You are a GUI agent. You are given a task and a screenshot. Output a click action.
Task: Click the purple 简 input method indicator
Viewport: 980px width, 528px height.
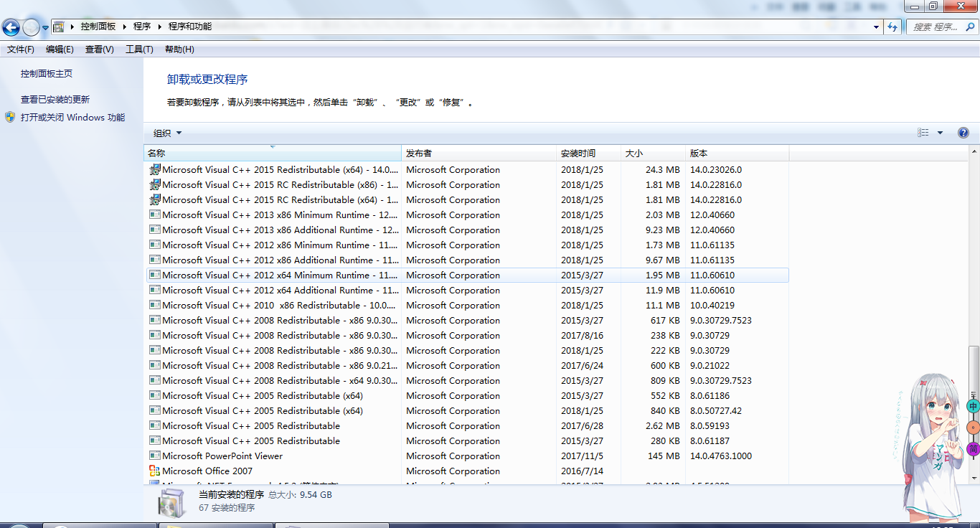[x=973, y=449]
